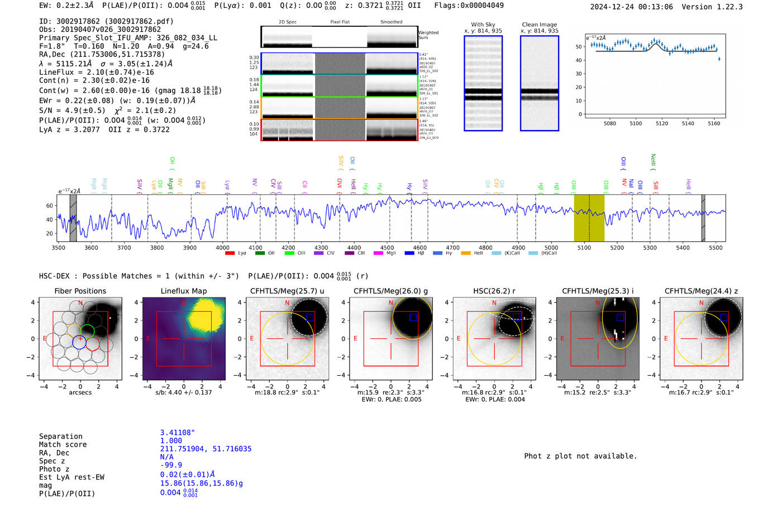Click the 's/b: 4.40 +/- 0.137' caption
This screenshot has height=532, width=782.
(x=184, y=392)
